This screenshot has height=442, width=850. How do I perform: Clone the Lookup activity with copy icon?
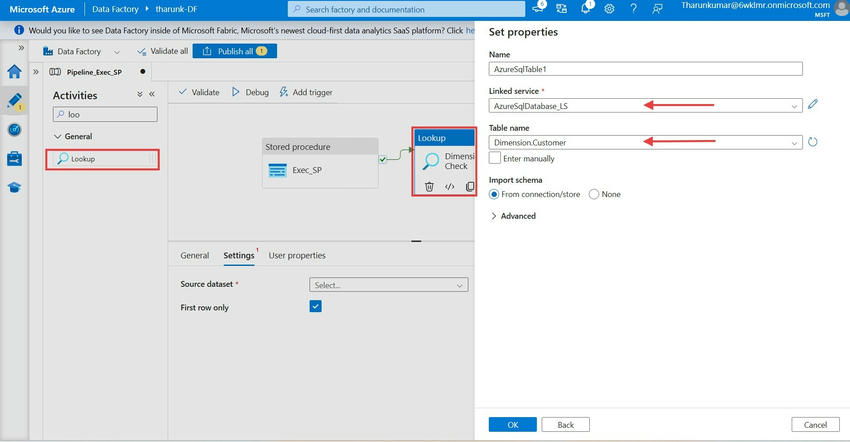coord(469,187)
